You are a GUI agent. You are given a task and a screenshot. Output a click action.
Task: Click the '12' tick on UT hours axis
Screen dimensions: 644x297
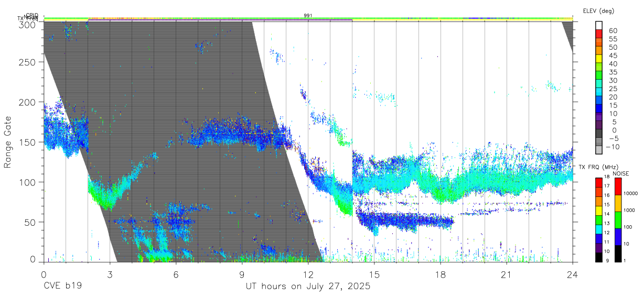308,274
